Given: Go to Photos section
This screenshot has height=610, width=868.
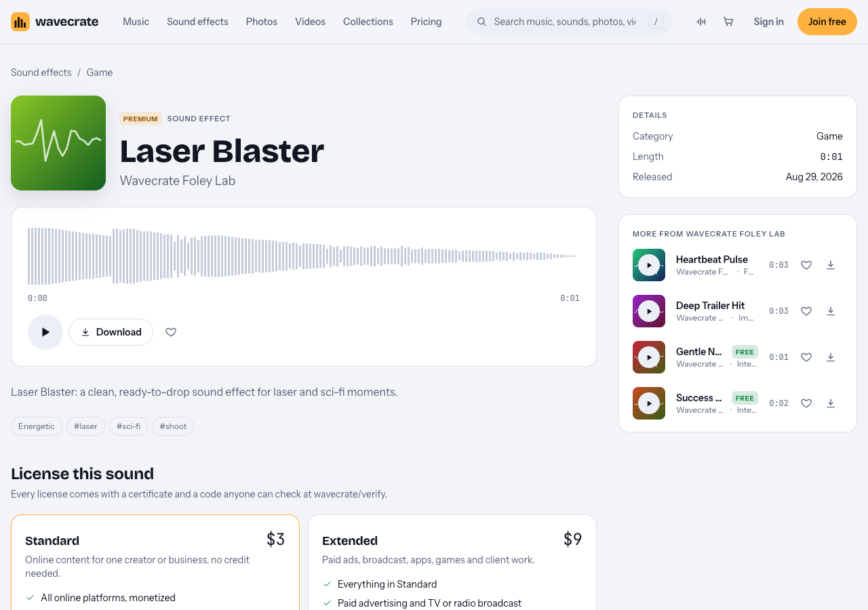Looking at the screenshot, I should [262, 22].
